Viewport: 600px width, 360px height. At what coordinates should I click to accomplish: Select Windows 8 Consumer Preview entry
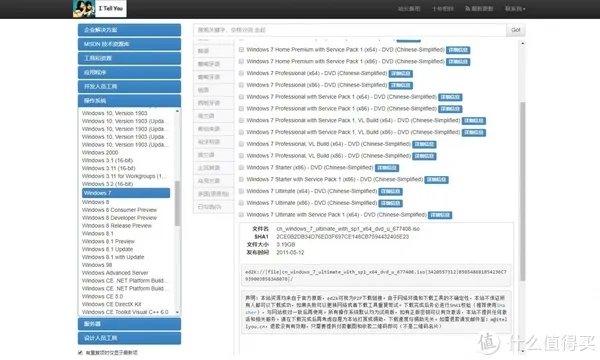(x=119, y=210)
